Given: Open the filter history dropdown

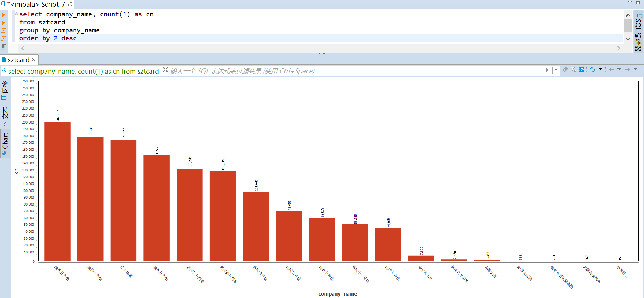Looking at the screenshot, I should [x=556, y=70].
